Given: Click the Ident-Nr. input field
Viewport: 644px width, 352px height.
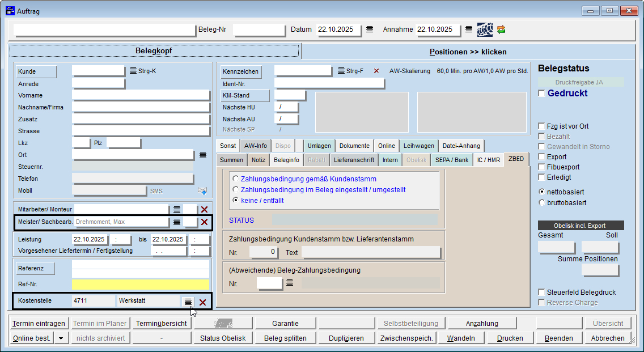Looking at the screenshot, I should point(329,84).
